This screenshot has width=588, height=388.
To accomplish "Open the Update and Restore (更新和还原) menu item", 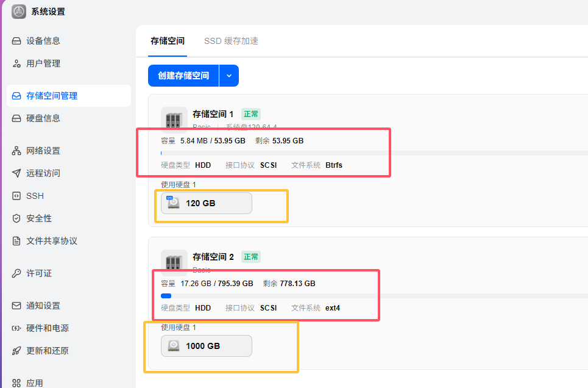I will (69, 350).
